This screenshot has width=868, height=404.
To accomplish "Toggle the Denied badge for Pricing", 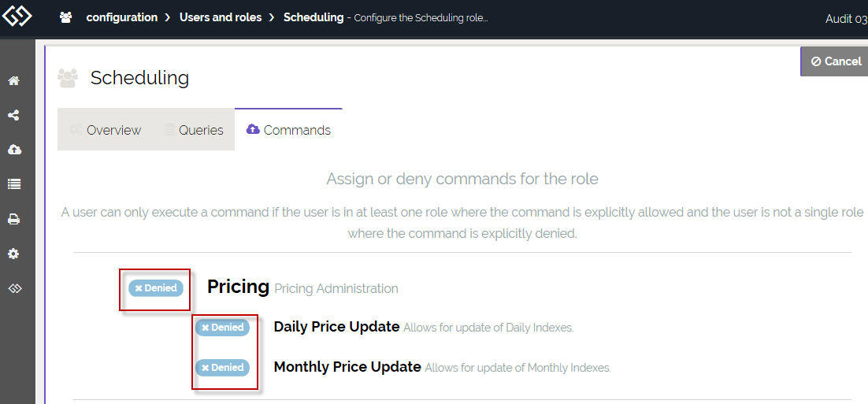I will pyautogui.click(x=156, y=288).
